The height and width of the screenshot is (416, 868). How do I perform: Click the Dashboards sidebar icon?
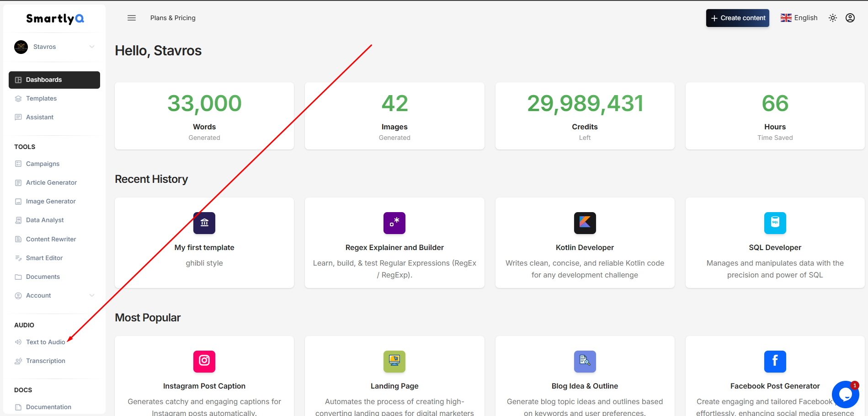point(18,80)
